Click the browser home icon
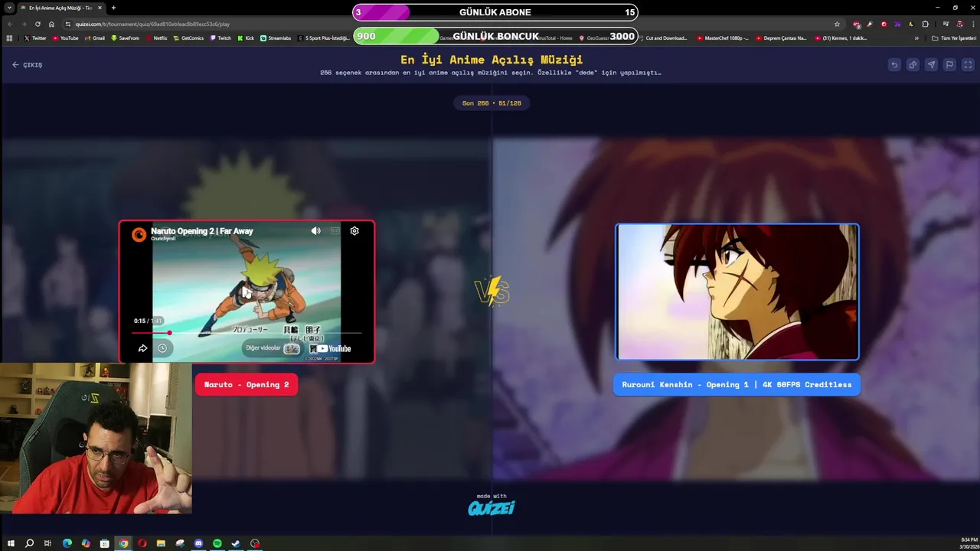This screenshot has height=551, width=980. 51,24
